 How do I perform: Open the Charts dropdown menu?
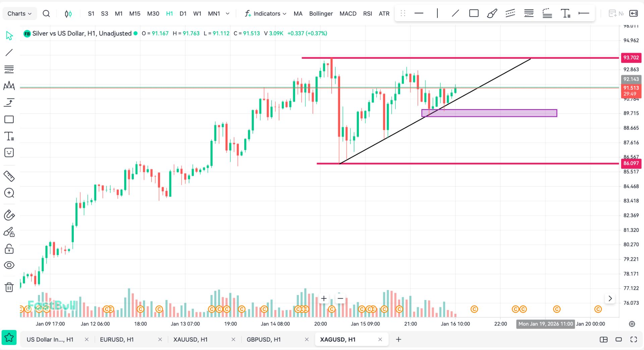pyautogui.click(x=19, y=13)
